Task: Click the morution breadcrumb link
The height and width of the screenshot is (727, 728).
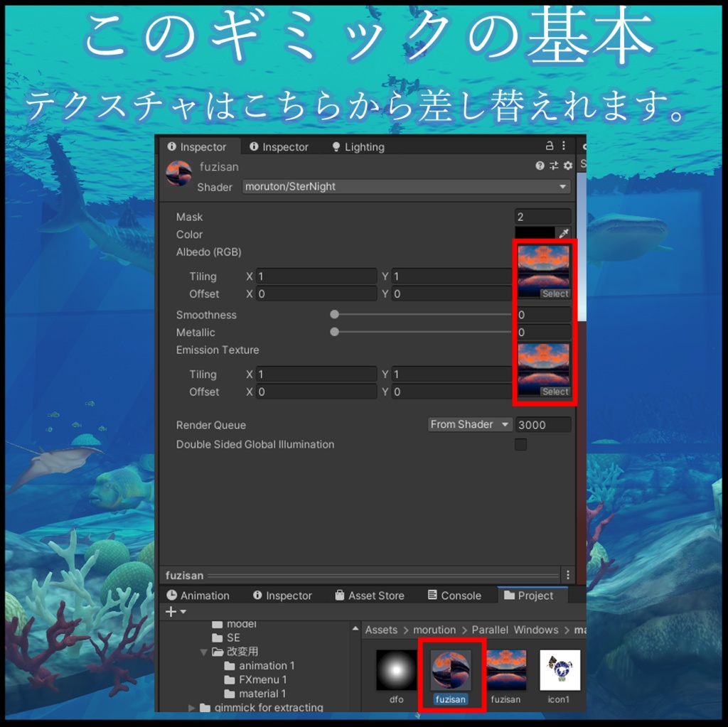Action: pos(434,630)
